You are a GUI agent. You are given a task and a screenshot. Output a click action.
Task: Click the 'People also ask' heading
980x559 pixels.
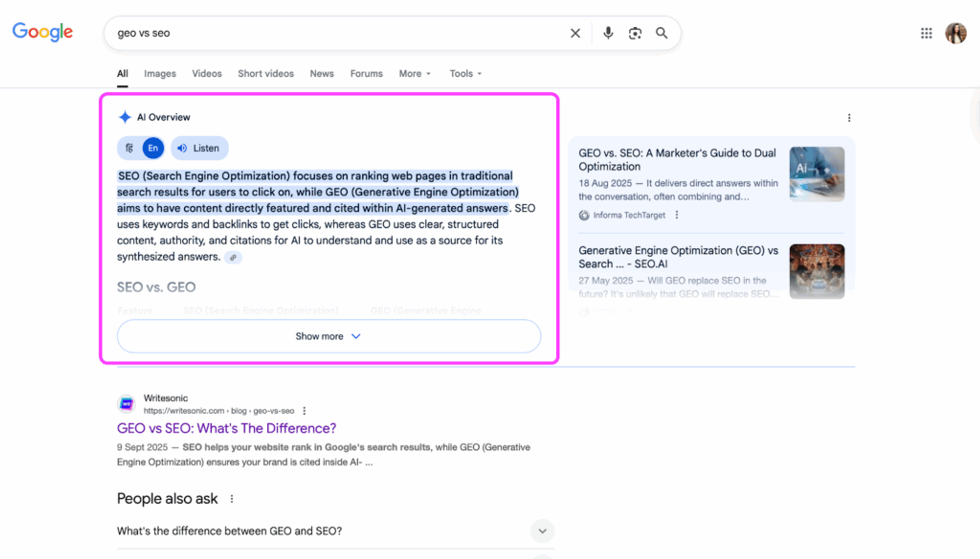pyautogui.click(x=167, y=499)
